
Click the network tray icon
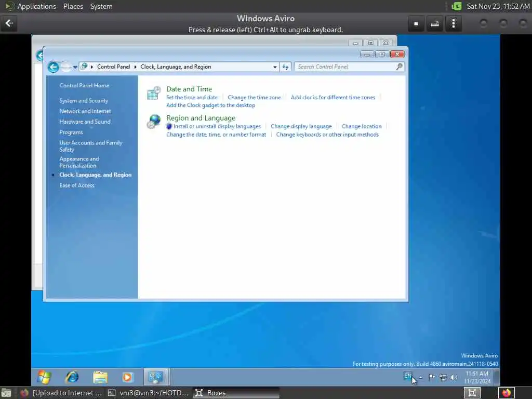pyautogui.click(x=443, y=377)
